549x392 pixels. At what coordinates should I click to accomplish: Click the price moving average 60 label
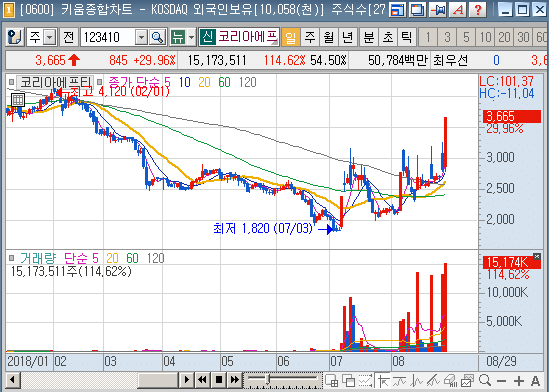[224, 83]
